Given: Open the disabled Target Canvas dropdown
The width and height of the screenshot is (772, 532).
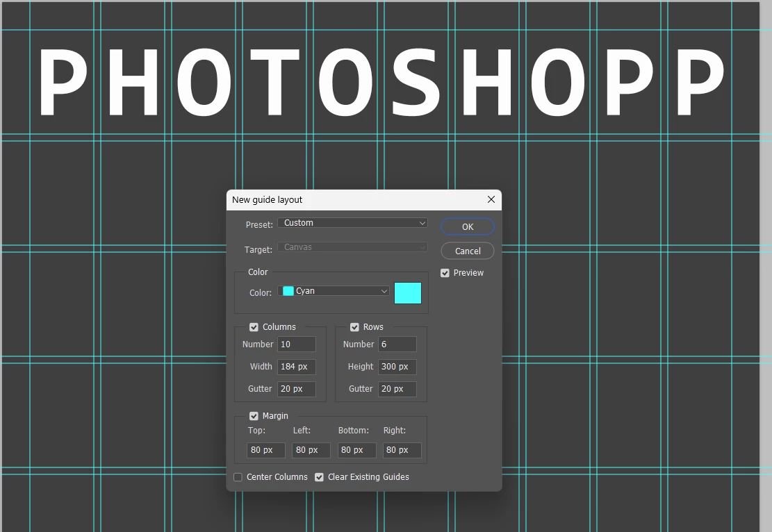Looking at the screenshot, I should point(352,247).
